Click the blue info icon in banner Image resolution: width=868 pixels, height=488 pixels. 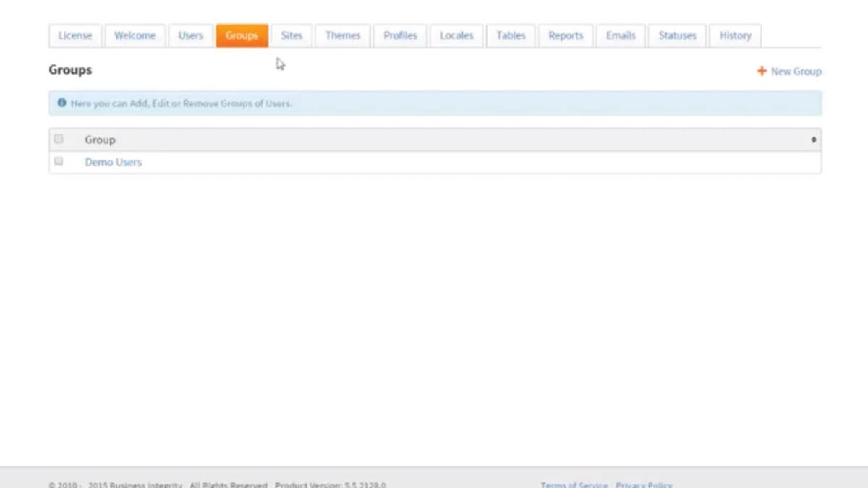(62, 103)
